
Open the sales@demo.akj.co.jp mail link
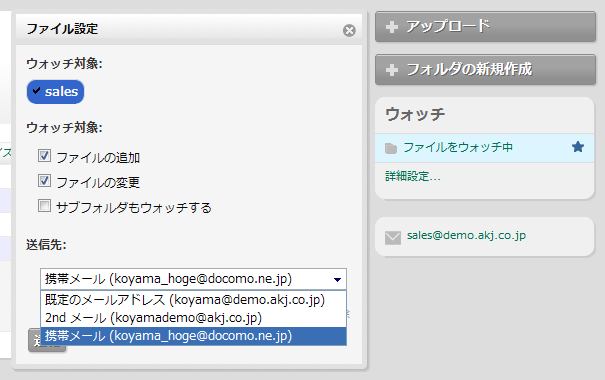click(466, 235)
